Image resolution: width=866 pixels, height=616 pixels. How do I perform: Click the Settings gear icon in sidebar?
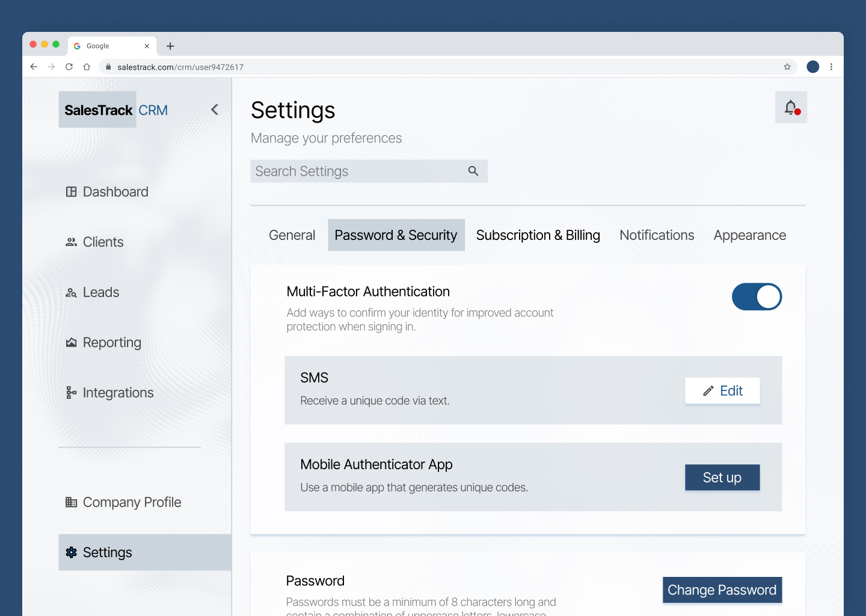[x=72, y=552]
